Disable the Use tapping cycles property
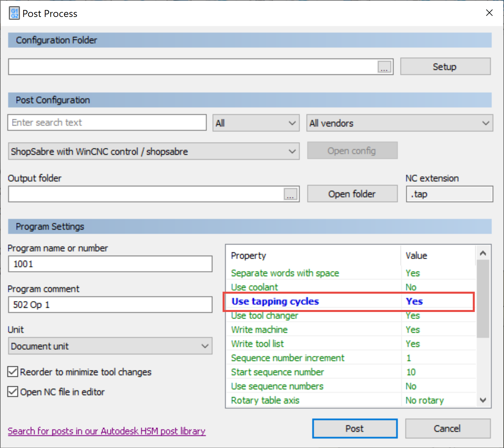This screenshot has width=504, height=448. click(x=414, y=301)
